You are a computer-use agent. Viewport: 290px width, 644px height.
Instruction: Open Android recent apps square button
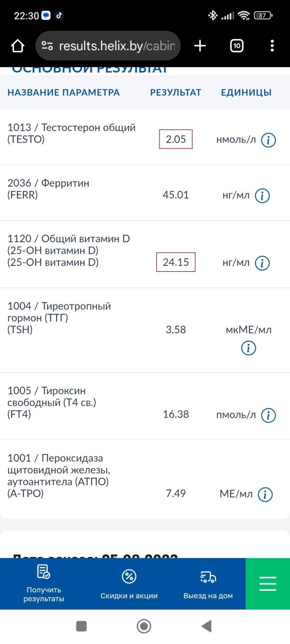[x=82, y=626]
